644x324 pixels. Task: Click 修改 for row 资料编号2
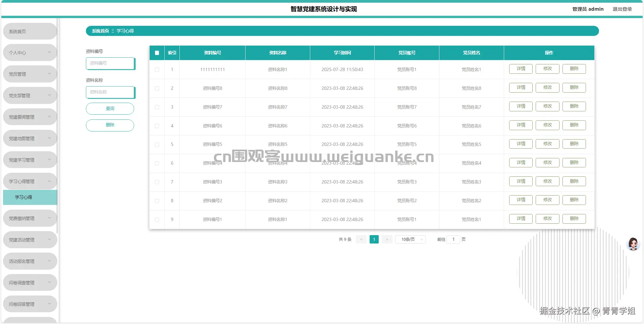[547, 200]
